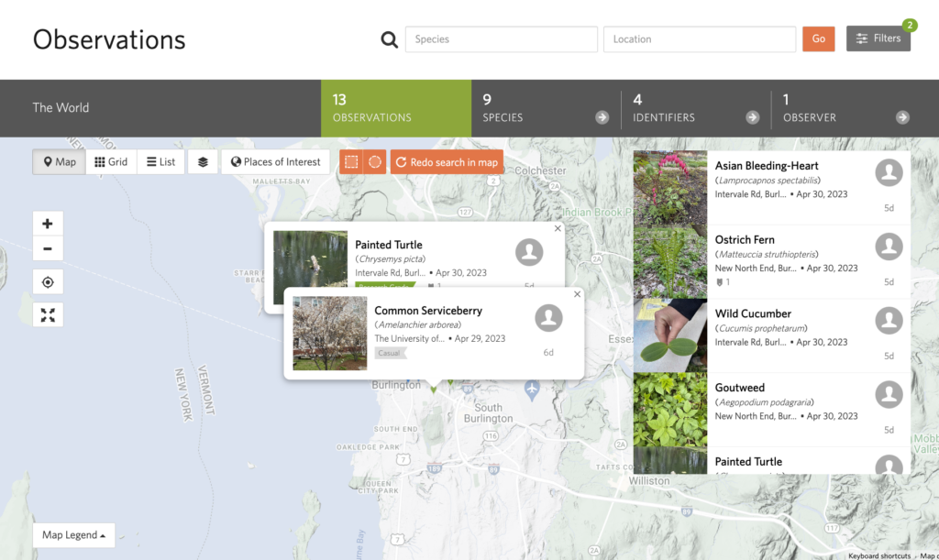The height and width of the screenshot is (560, 939).
Task: Open Places of Interest menu
Action: [x=276, y=162]
